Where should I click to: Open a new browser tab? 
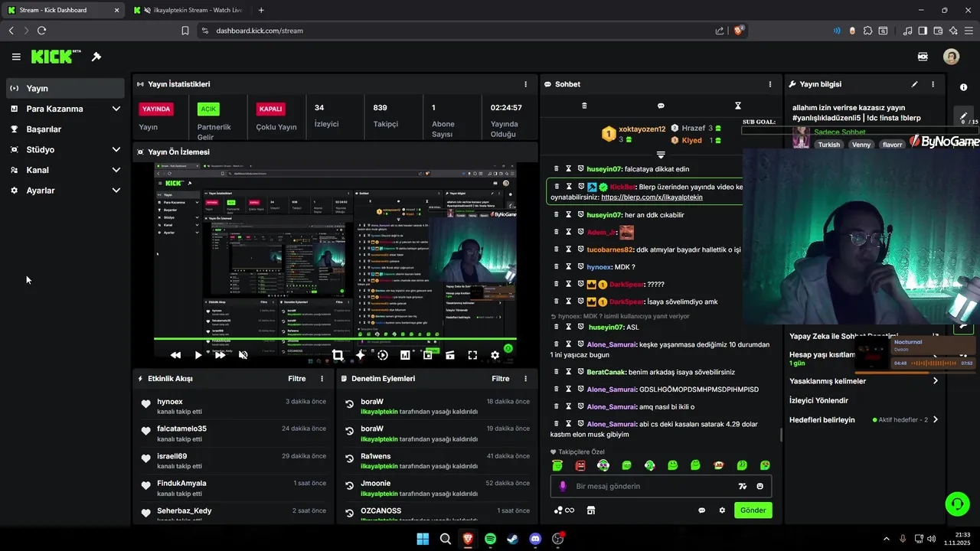[x=261, y=10]
